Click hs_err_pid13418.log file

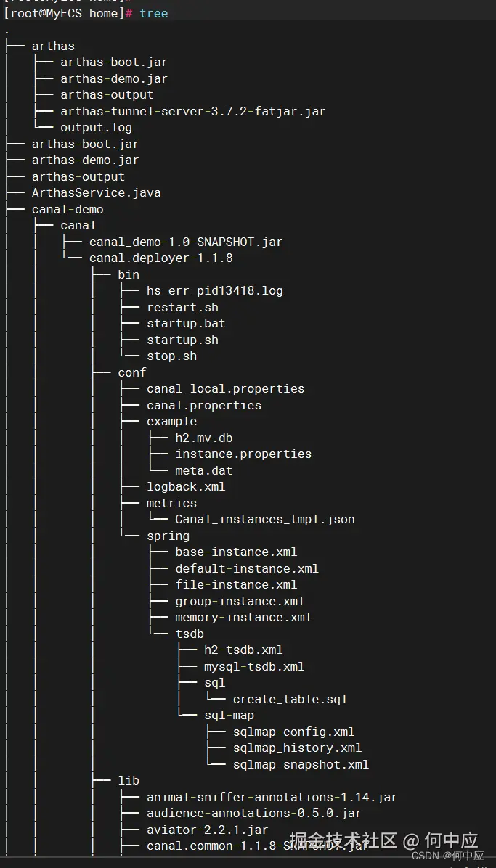(214, 291)
